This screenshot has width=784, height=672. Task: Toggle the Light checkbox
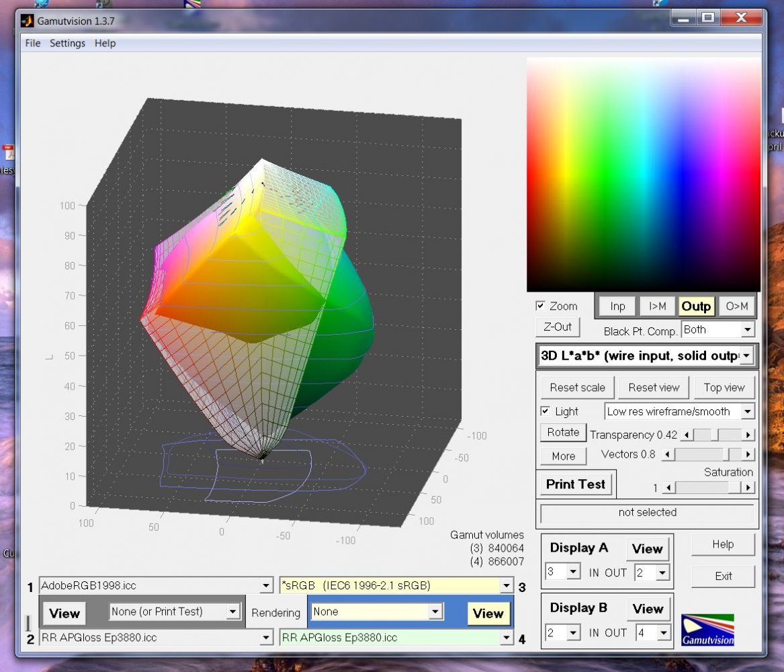[546, 411]
